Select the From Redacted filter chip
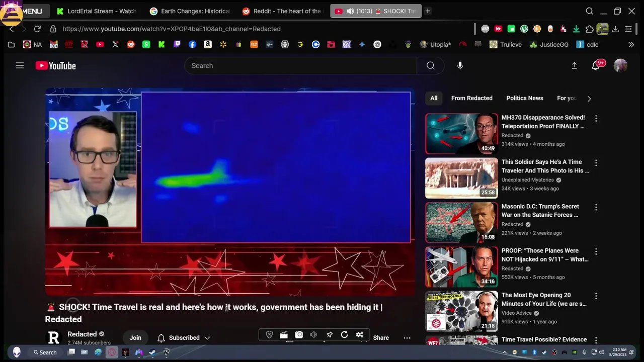 point(472,98)
